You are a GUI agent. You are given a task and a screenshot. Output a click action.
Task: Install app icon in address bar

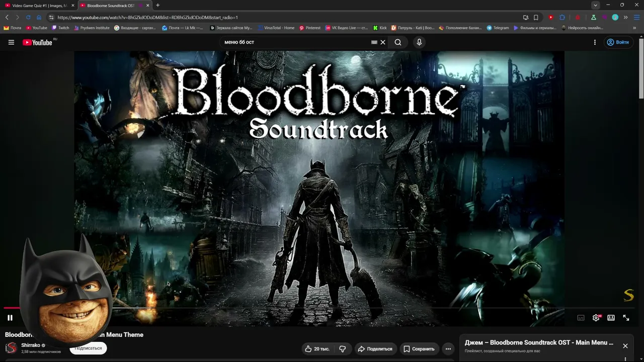(526, 18)
